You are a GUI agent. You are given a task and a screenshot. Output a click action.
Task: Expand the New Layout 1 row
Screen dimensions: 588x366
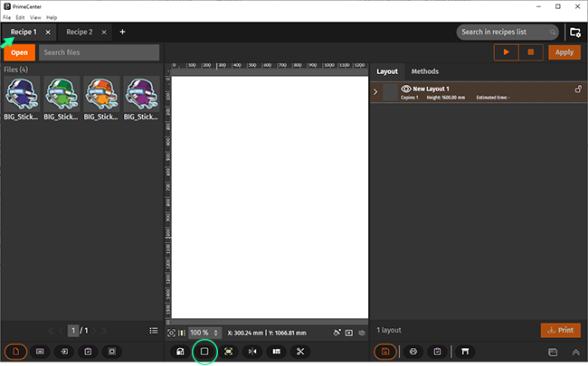click(x=375, y=91)
